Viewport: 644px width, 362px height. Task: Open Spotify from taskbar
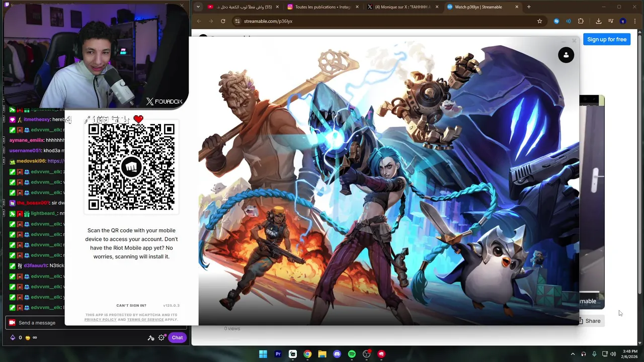(352, 354)
